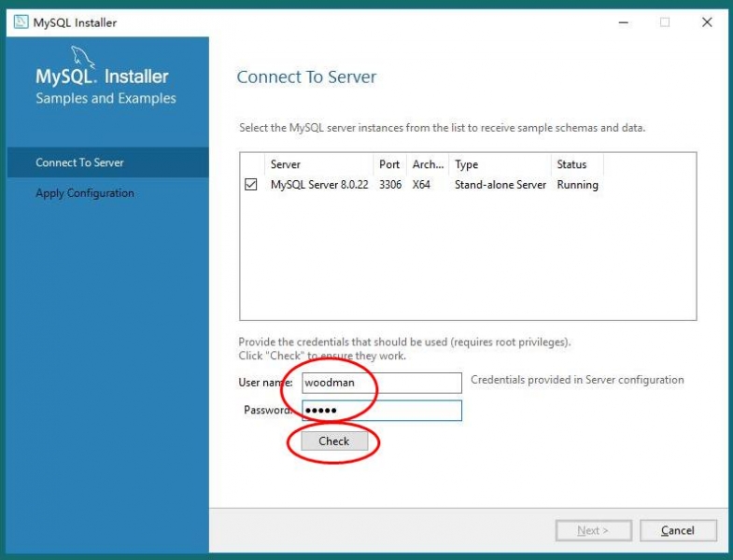The width and height of the screenshot is (733, 560).
Task: Maximize the MySQL Installer window
Action: [665, 22]
